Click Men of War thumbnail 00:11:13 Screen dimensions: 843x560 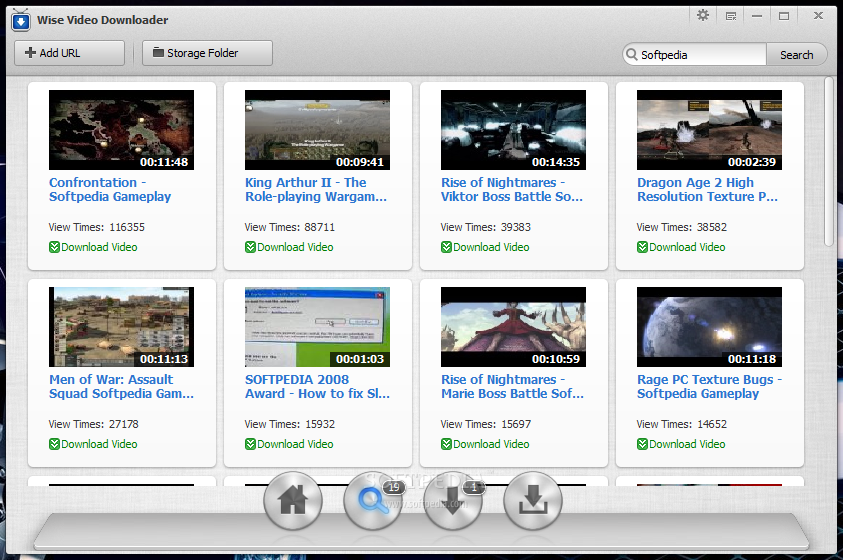(x=122, y=327)
